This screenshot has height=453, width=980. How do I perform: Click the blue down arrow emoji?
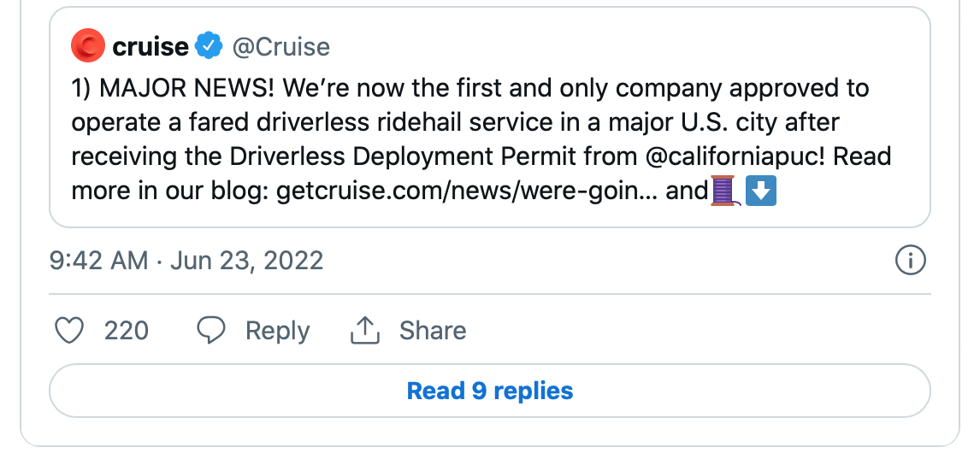761,191
